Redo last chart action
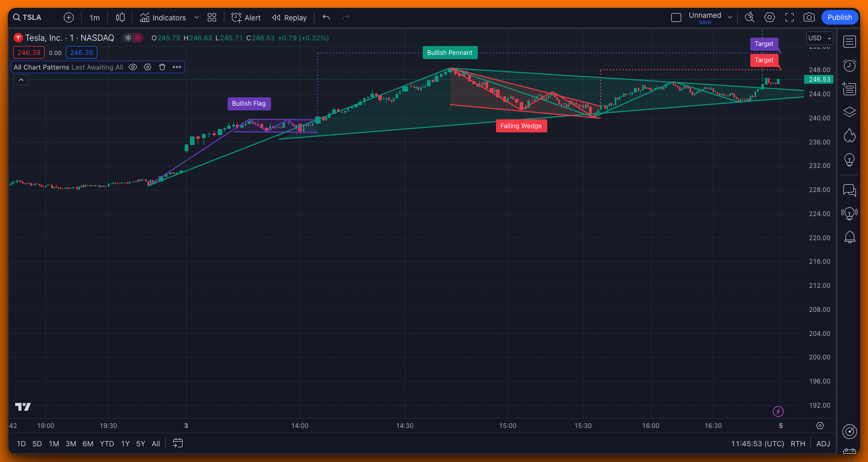 [x=346, y=17]
